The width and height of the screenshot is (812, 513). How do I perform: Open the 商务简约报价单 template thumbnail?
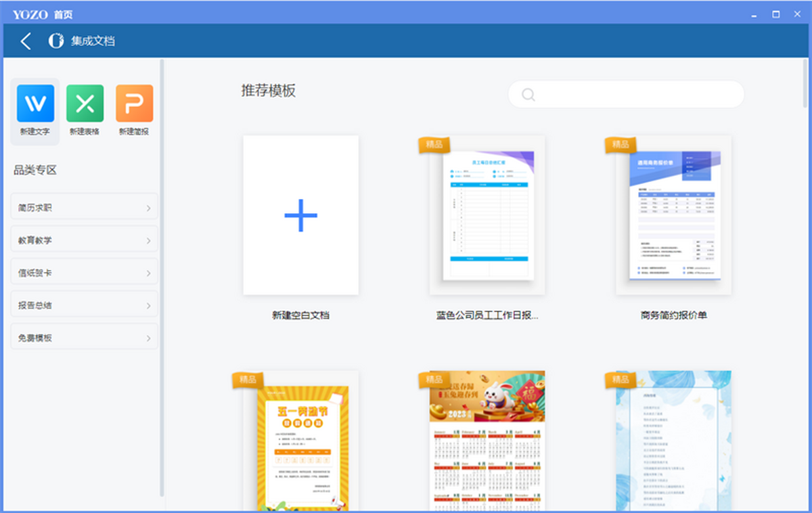(674, 215)
